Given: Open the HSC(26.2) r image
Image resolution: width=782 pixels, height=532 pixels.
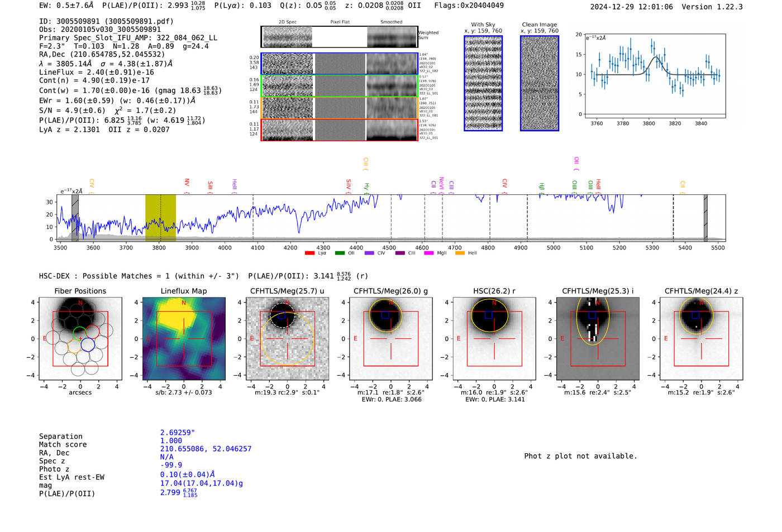Looking at the screenshot, I should coord(494,338).
